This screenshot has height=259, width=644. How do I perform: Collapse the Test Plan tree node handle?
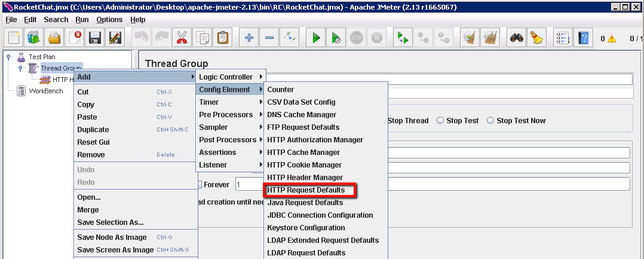pos(9,57)
